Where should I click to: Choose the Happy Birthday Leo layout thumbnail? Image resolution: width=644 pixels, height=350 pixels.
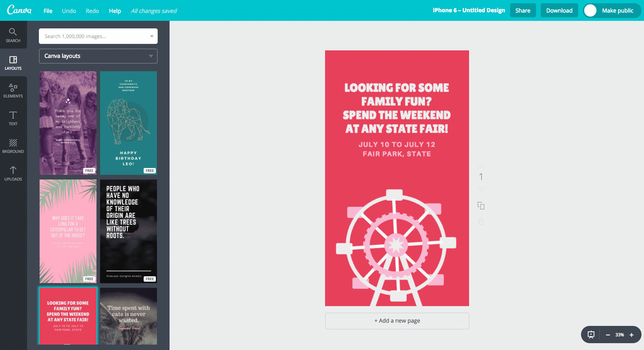[x=129, y=123]
